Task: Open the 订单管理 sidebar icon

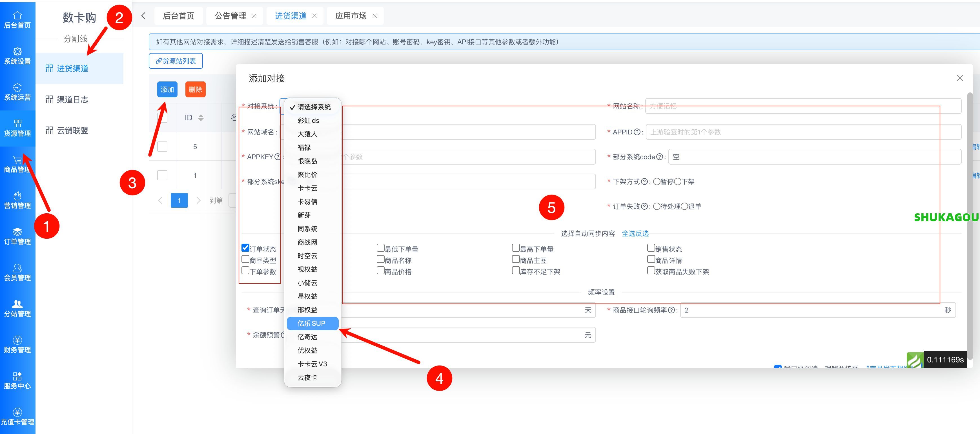Action: point(17,235)
